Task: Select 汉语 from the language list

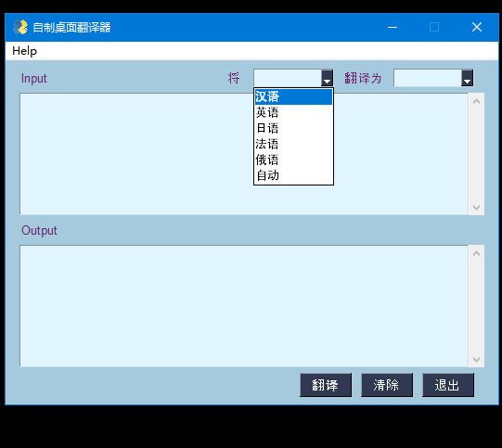Action: tap(293, 96)
